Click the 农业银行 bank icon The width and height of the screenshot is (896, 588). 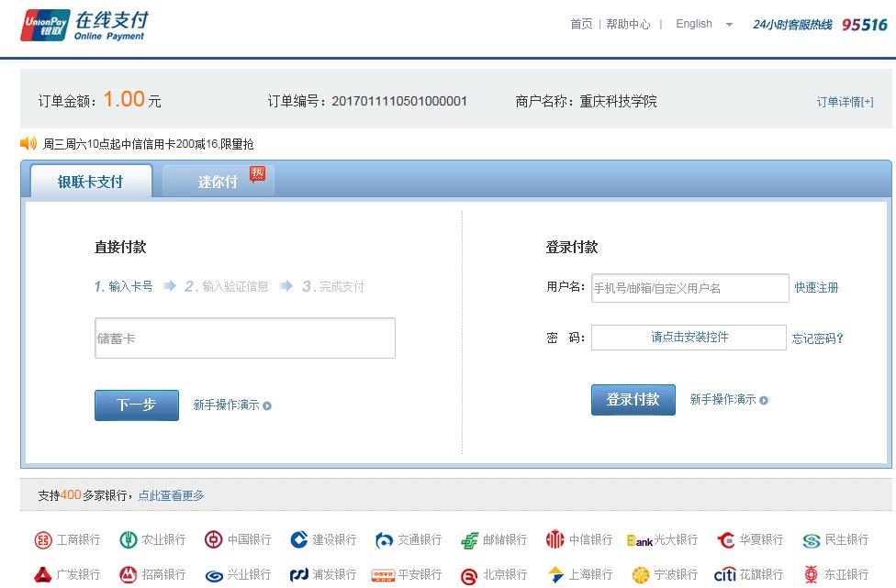click(x=129, y=540)
